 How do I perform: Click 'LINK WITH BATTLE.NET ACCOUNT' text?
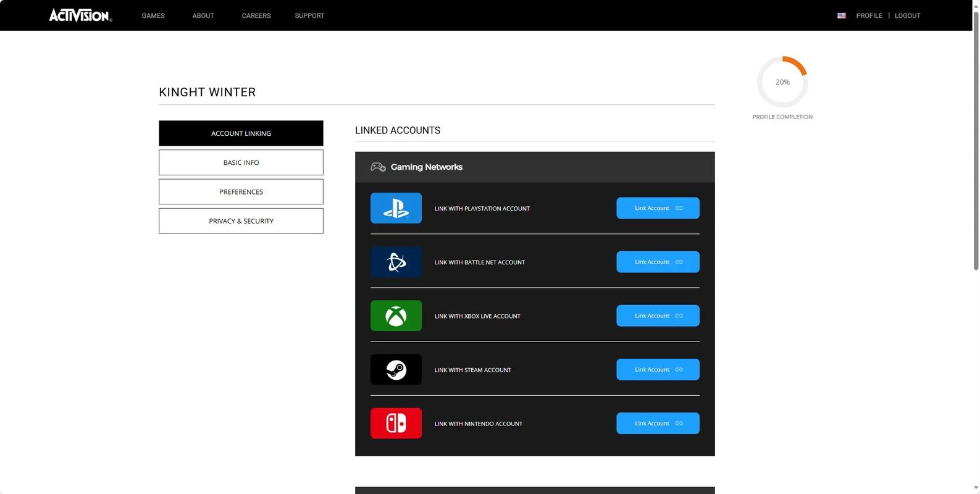(480, 262)
